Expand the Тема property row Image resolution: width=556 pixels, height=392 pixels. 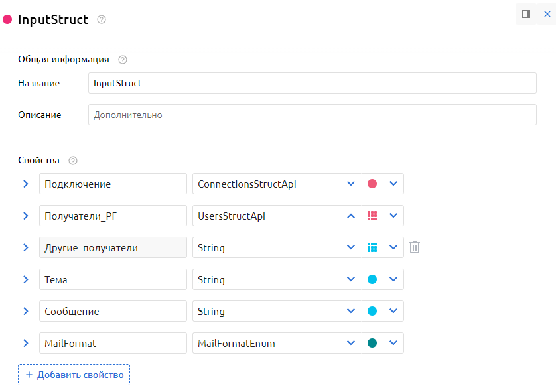point(26,279)
